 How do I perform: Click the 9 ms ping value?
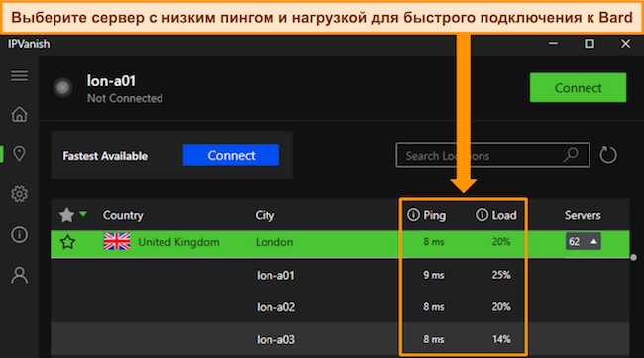click(434, 275)
